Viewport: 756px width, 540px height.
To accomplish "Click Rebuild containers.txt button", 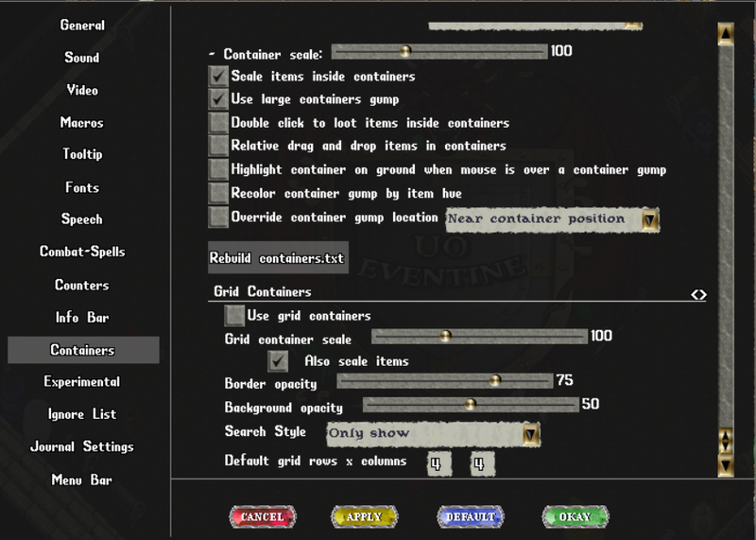I will tap(277, 258).
